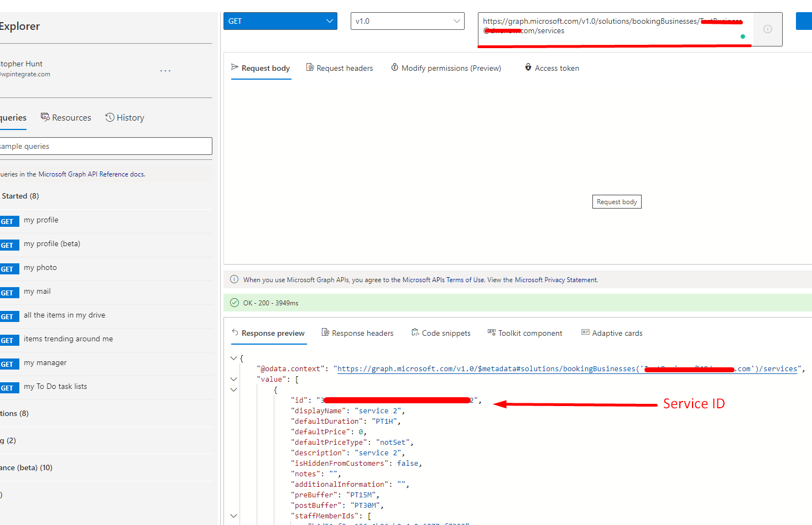Open Modify permissions (Preview) tab

pos(446,68)
